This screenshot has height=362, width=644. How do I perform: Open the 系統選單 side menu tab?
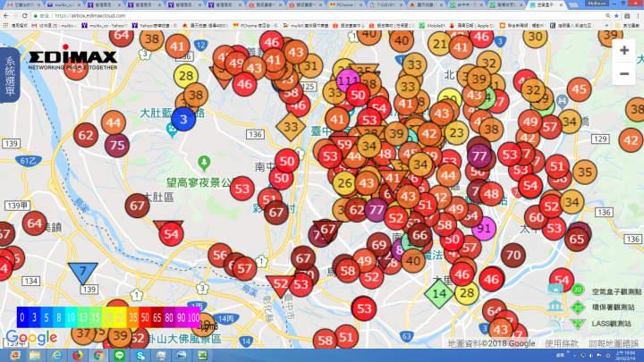pos(10,75)
